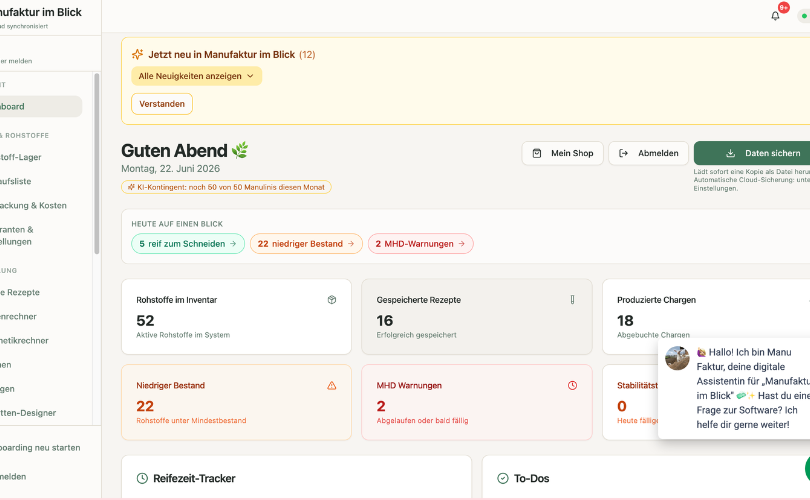The width and height of the screenshot is (810, 500).
Task: Open the 5 reif zum Schneiden chip
Action: coord(188,244)
